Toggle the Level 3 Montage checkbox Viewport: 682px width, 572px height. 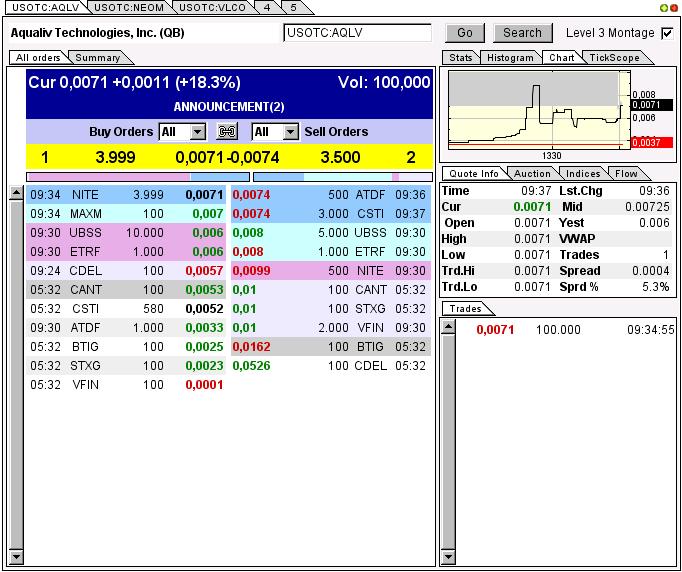click(667, 33)
